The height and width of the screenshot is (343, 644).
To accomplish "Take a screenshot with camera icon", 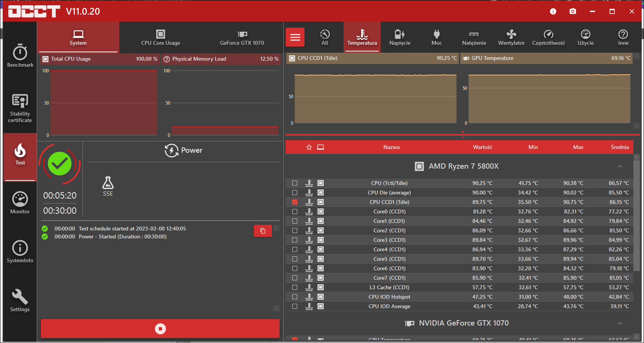I will [573, 11].
